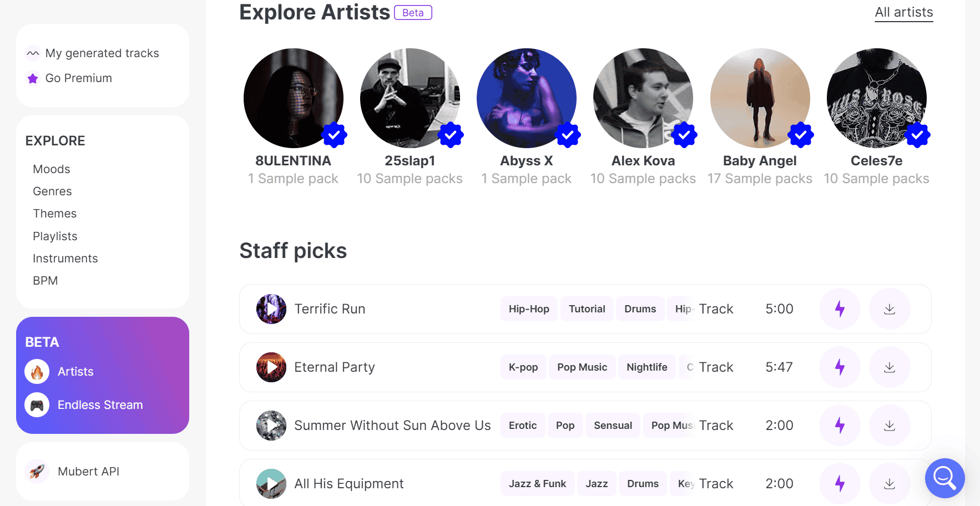Screen dimensions: 980x506
Task: View 8ULENTINA's artist profile picture
Action: [x=293, y=98]
